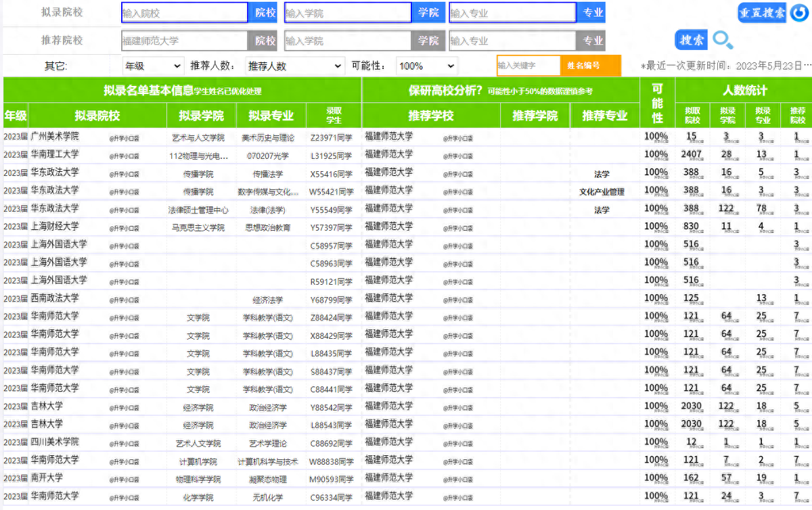Click the blue 学院 button in 拟录院校 row
812x510 pixels.
point(428,13)
